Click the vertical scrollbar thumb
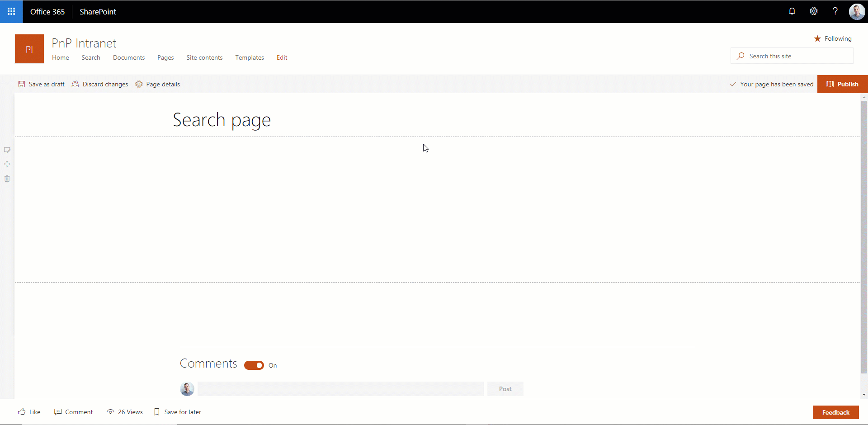The height and width of the screenshot is (425, 868). [x=864, y=237]
